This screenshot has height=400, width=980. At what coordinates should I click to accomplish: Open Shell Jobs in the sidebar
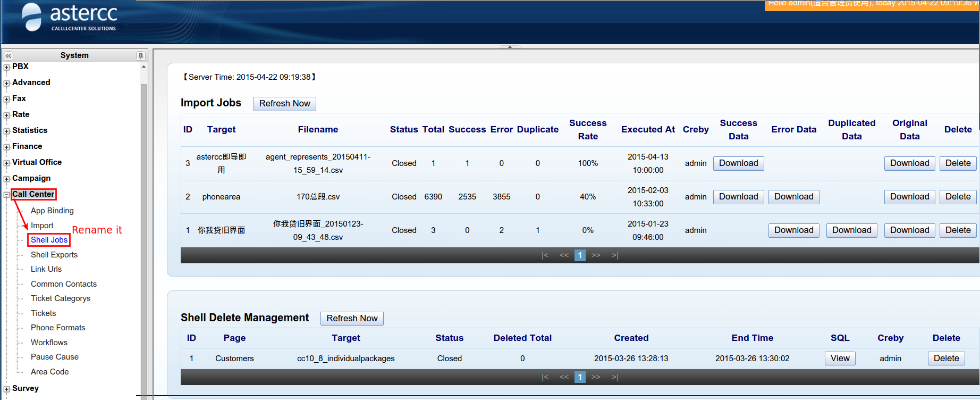pyautogui.click(x=49, y=240)
